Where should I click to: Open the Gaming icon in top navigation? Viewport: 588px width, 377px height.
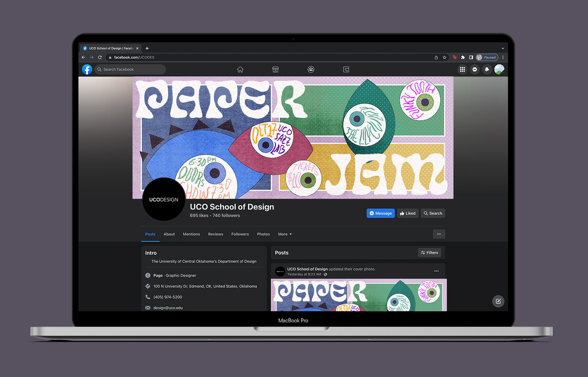tap(346, 69)
